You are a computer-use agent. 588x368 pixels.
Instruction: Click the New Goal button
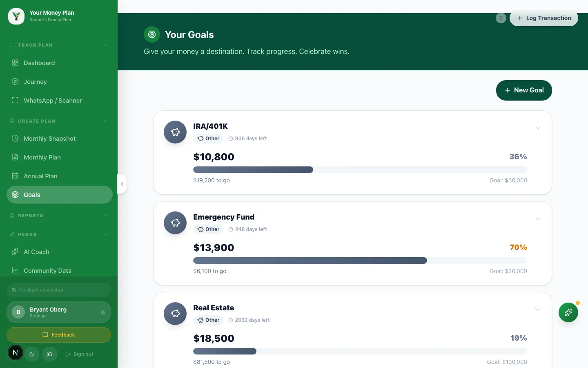(x=524, y=90)
